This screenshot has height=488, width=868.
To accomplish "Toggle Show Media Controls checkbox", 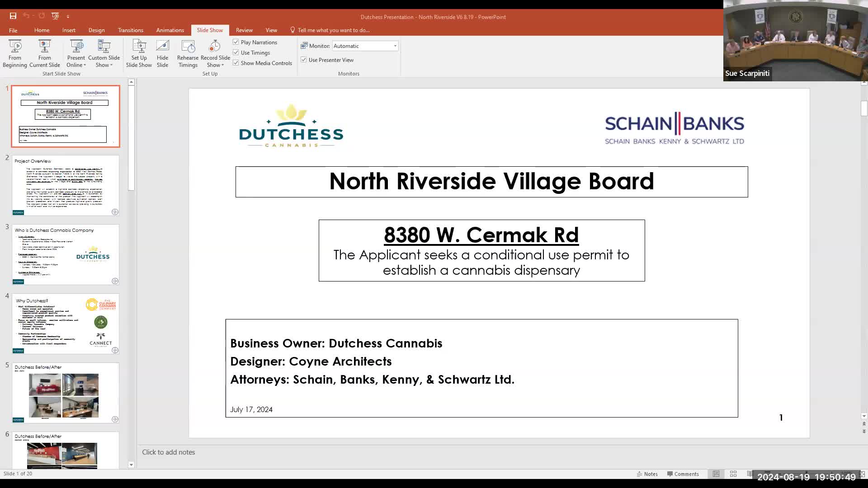I will point(236,63).
